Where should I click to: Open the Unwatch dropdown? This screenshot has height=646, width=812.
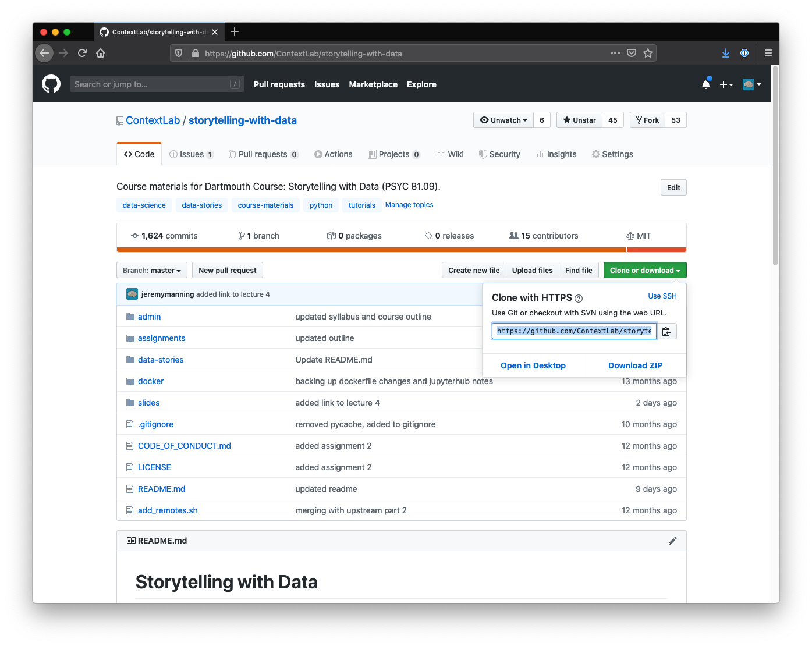point(503,120)
